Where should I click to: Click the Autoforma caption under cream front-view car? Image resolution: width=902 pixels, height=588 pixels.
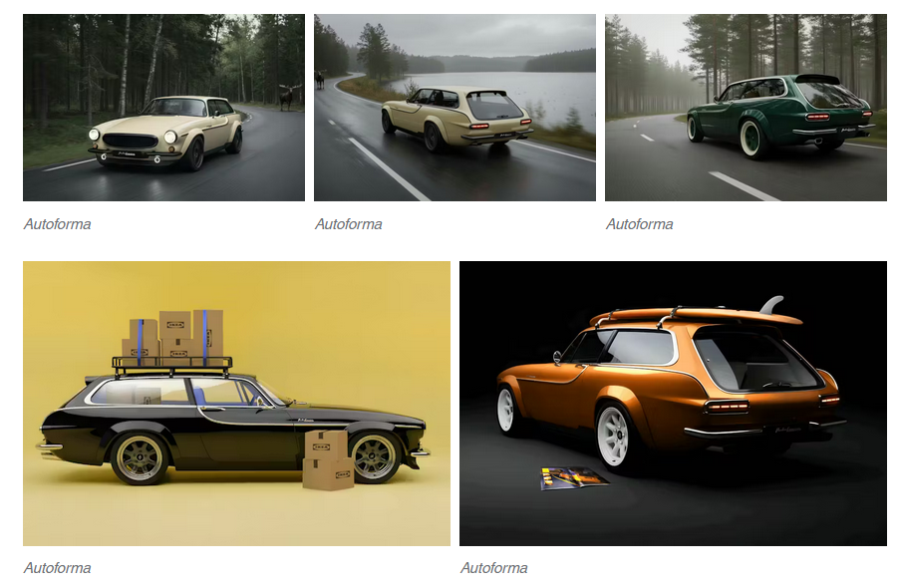pos(58,224)
